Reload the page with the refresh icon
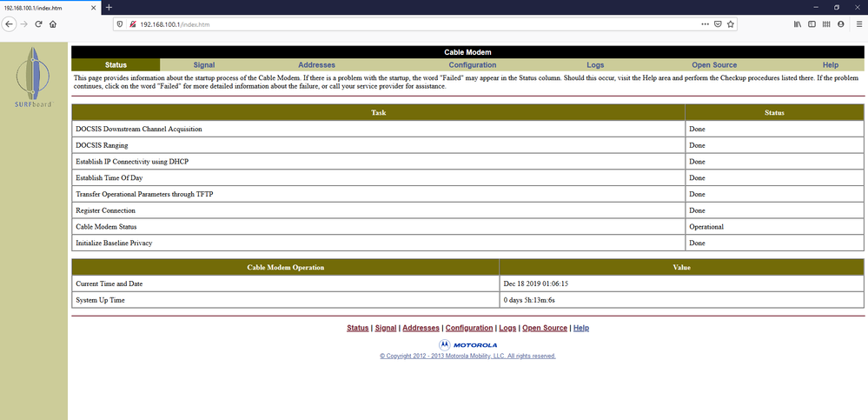The width and height of the screenshot is (868, 420). pos(38,24)
